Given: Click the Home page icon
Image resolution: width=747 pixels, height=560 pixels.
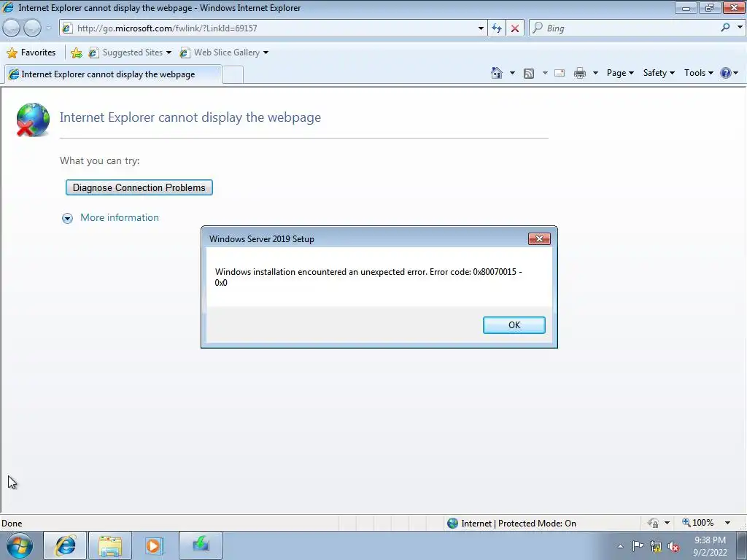Looking at the screenshot, I should pos(496,73).
